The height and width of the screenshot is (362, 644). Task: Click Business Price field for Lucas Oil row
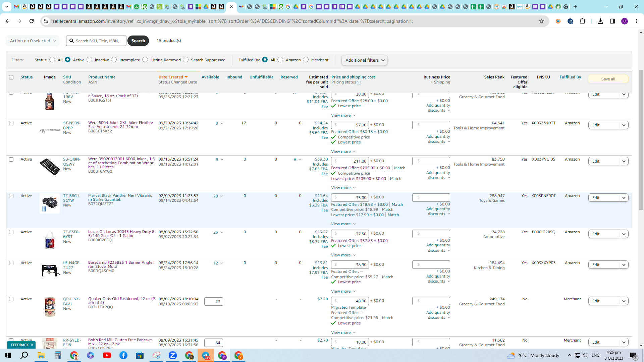431,234
